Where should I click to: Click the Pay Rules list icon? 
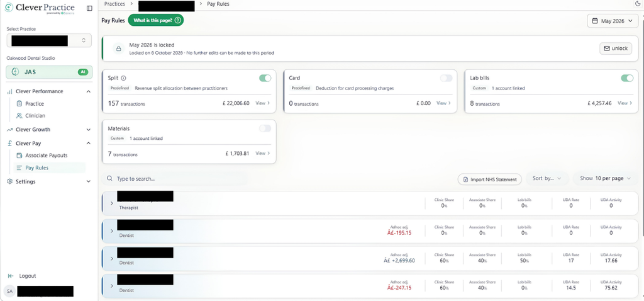pos(19,168)
